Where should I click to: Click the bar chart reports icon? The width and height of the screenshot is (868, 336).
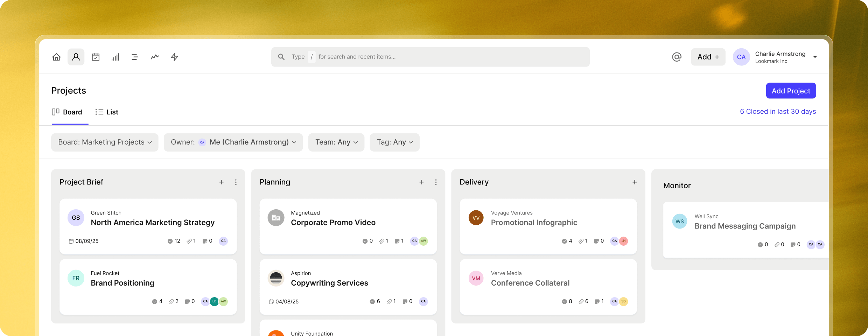pyautogui.click(x=115, y=57)
